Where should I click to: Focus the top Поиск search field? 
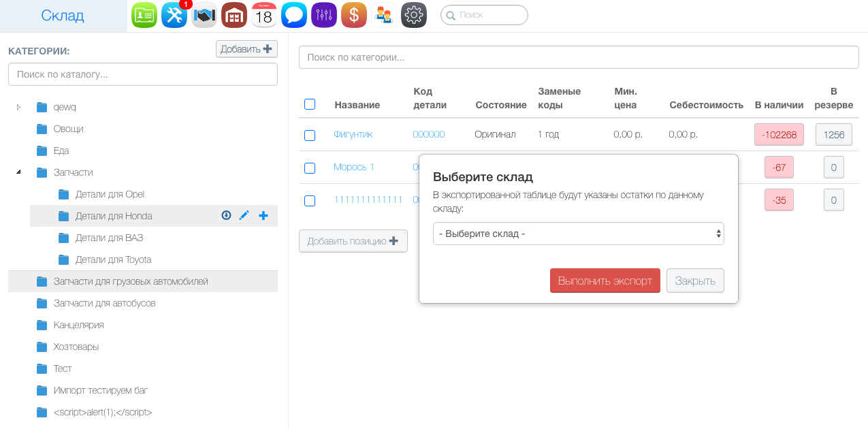tap(484, 14)
